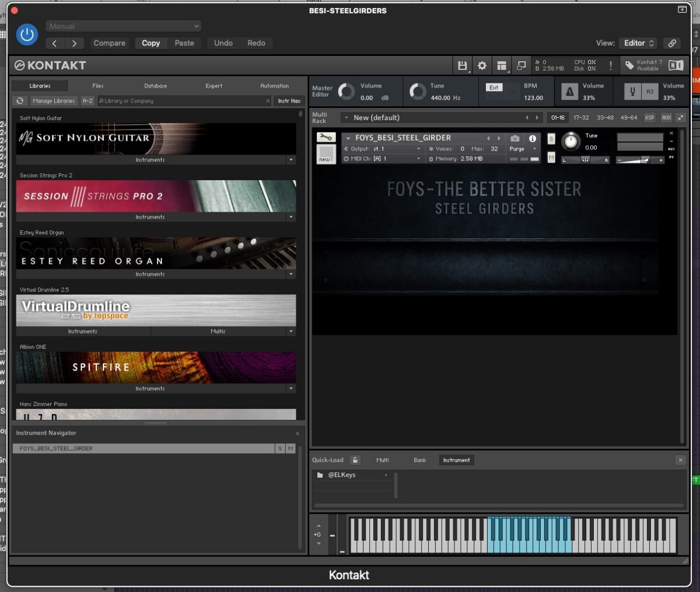Viewport: 700px width, 592px height.
Task: Click the Manage Libraries button
Action: pos(53,100)
